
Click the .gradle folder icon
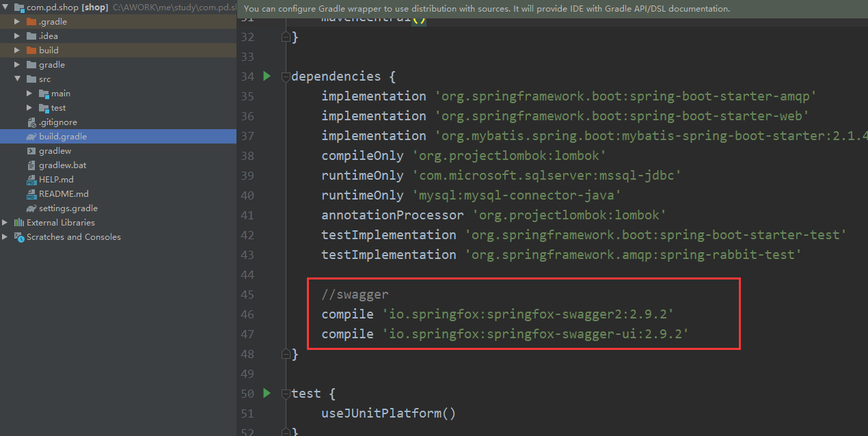click(x=31, y=21)
